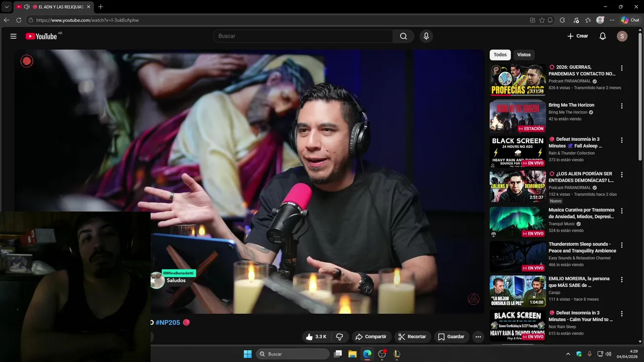Share the video via Compartir
This screenshot has width=644, height=362.
[371, 337]
